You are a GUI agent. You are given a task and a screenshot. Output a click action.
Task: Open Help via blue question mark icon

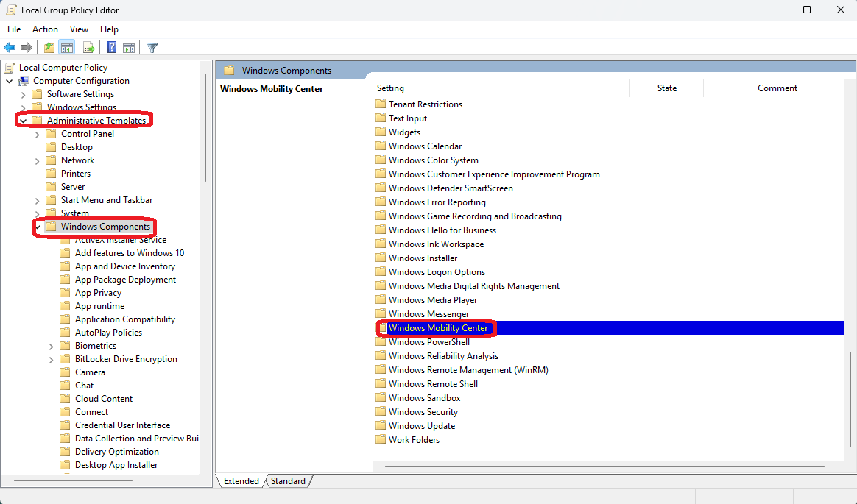(111, 48)
